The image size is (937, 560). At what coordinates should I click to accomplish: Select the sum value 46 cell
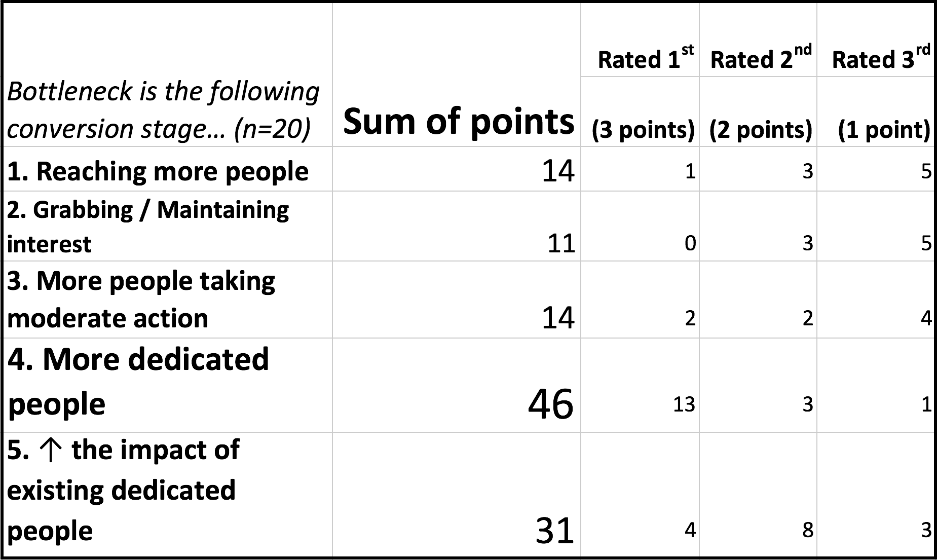(457, 385)
